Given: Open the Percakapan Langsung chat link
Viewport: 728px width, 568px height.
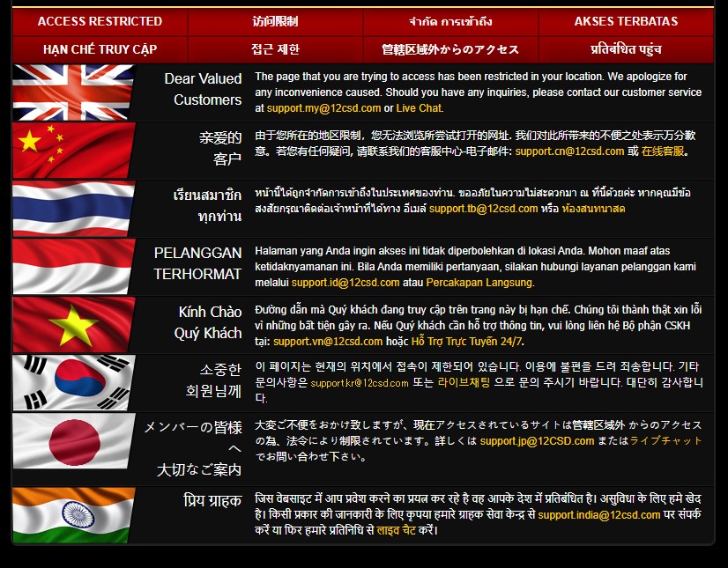Looking at the screenshot, I should click(479, 283).
